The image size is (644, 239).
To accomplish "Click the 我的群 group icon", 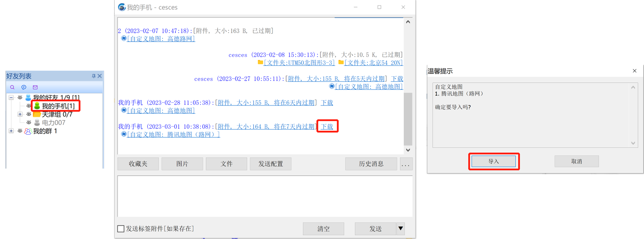I will click(x=28, y=131).
